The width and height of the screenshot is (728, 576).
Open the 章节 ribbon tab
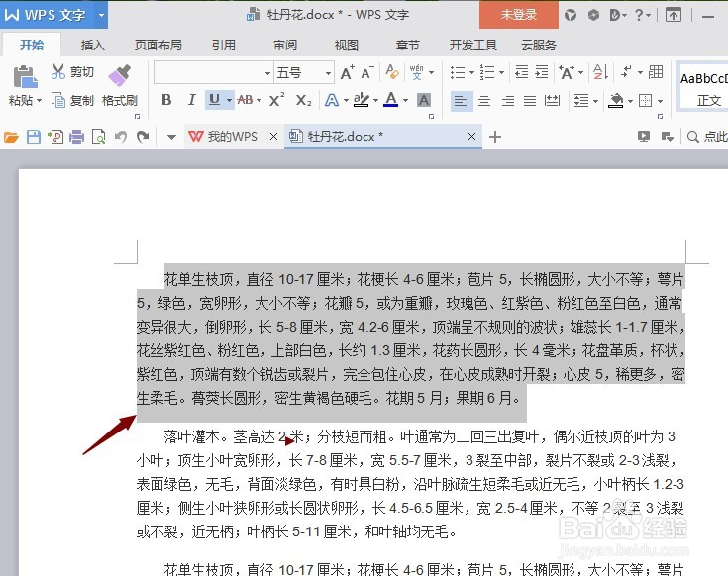point(408,45)
